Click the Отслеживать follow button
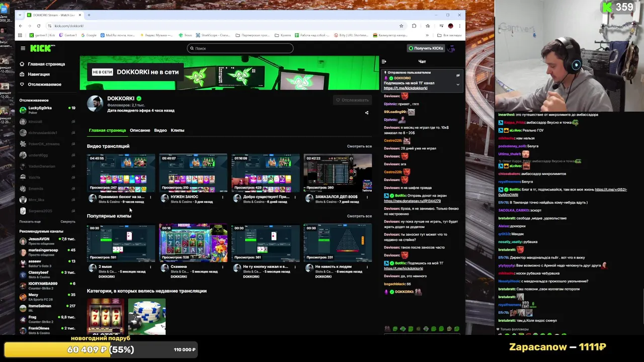 pyautogui.click(x=352, y=100)
